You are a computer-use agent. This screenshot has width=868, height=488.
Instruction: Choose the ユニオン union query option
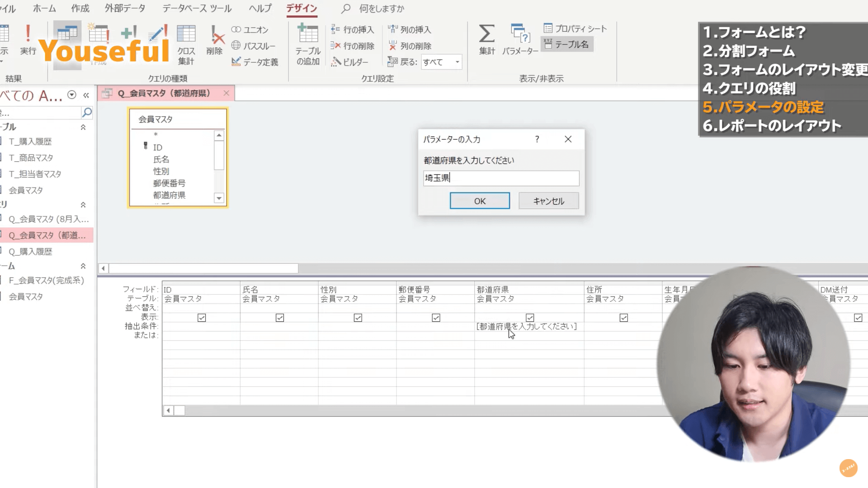coord(250,30)
